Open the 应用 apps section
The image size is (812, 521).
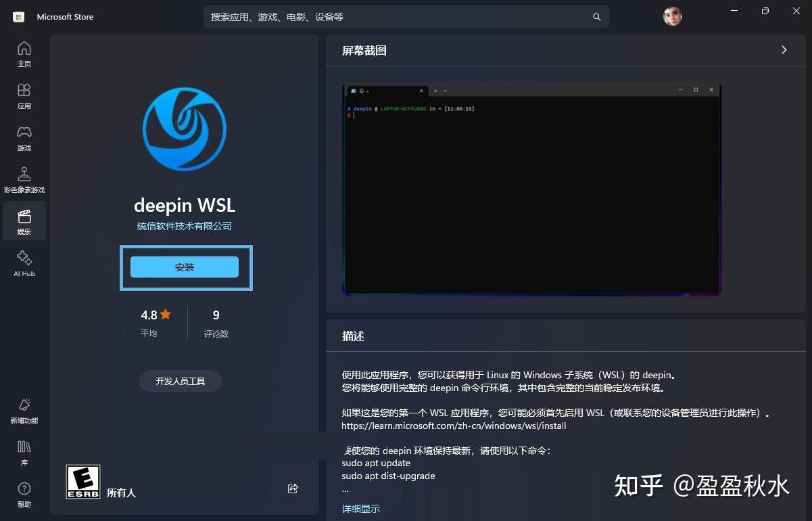click(24, 96)
